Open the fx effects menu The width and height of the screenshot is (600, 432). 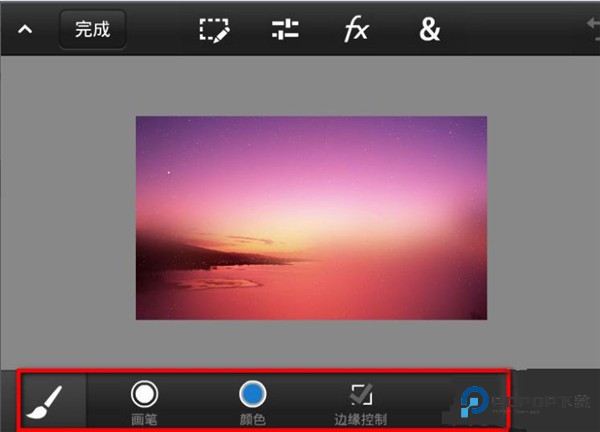pos(356,30)
